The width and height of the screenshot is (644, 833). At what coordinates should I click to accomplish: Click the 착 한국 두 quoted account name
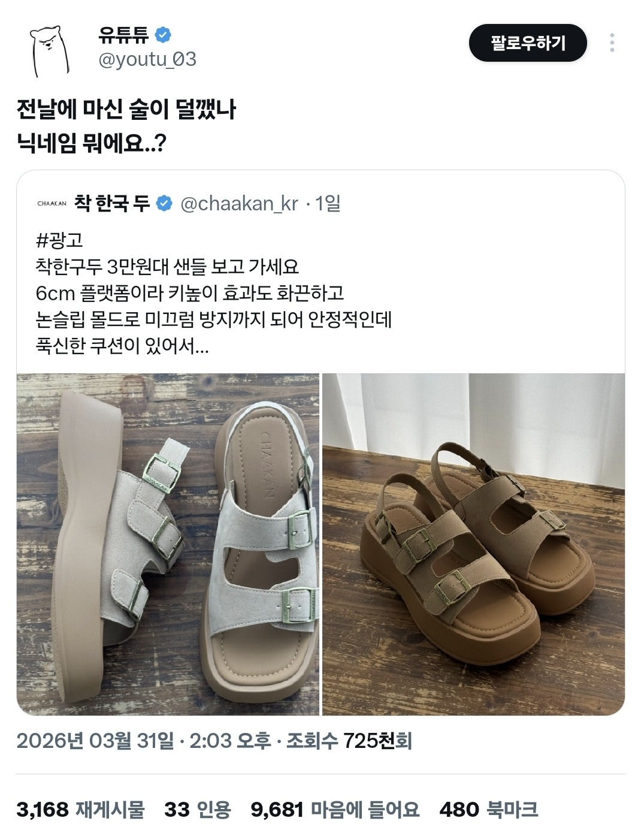coord(112,204)
